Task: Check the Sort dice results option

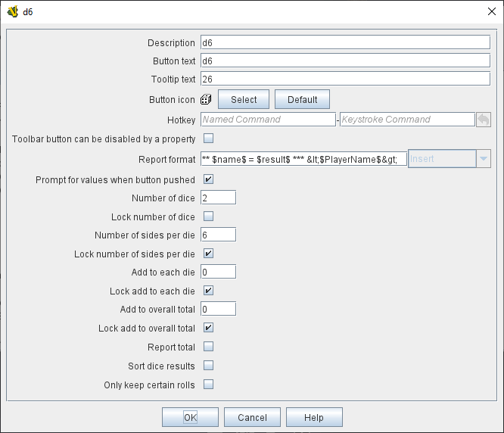Action: click(x=208, y=366)
